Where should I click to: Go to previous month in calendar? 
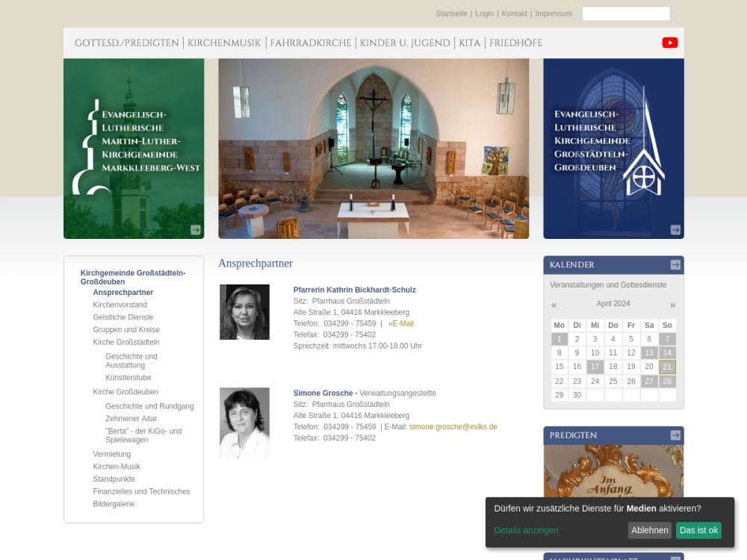pos(554,305)
